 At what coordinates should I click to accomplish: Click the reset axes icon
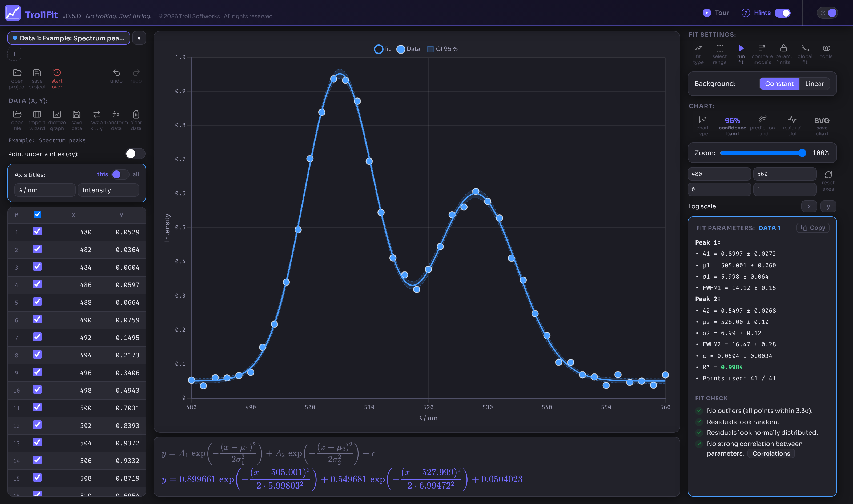pos(828,174)
